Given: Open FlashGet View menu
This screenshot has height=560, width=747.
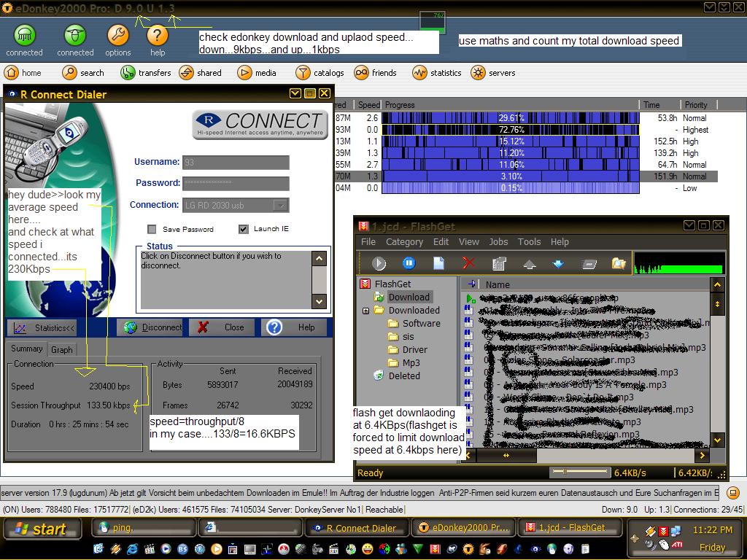Looking at the screenshot, I should pos(469,242).
